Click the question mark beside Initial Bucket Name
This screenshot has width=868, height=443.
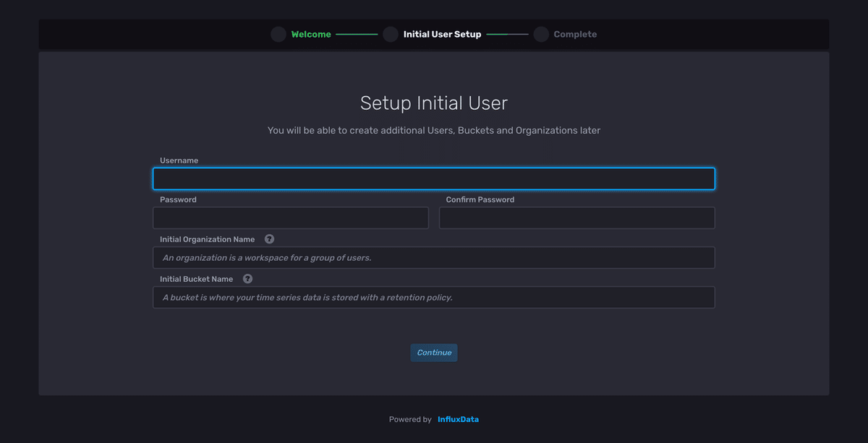click(x=247, y=278)
